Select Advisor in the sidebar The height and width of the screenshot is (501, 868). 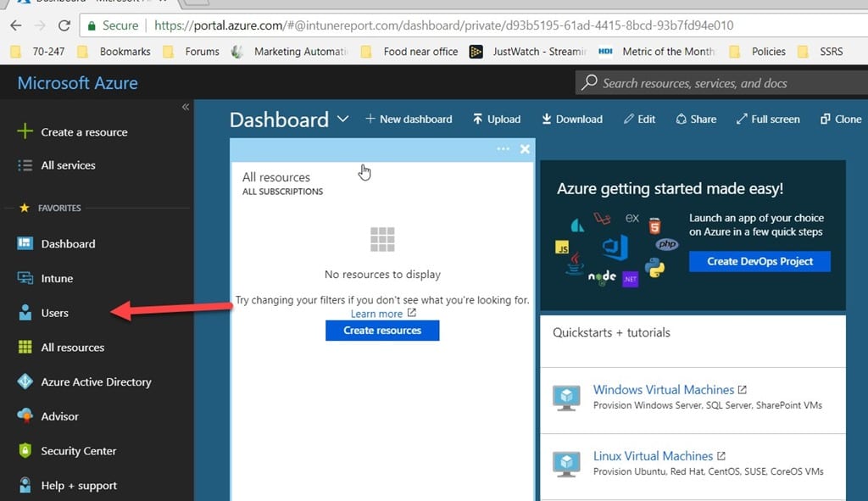60,416
